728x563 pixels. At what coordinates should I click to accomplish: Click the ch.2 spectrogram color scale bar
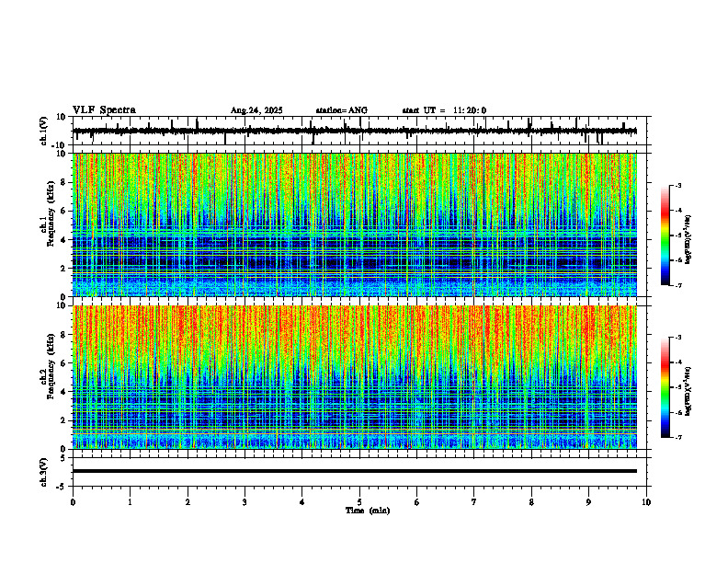pyautogui.click(x=665, y=387)
